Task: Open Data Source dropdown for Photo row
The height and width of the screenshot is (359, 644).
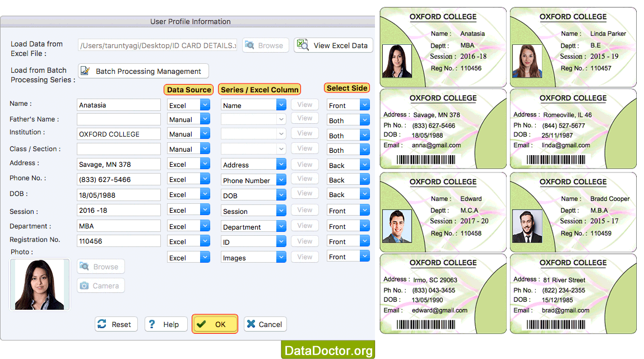Action: (188, 257)
